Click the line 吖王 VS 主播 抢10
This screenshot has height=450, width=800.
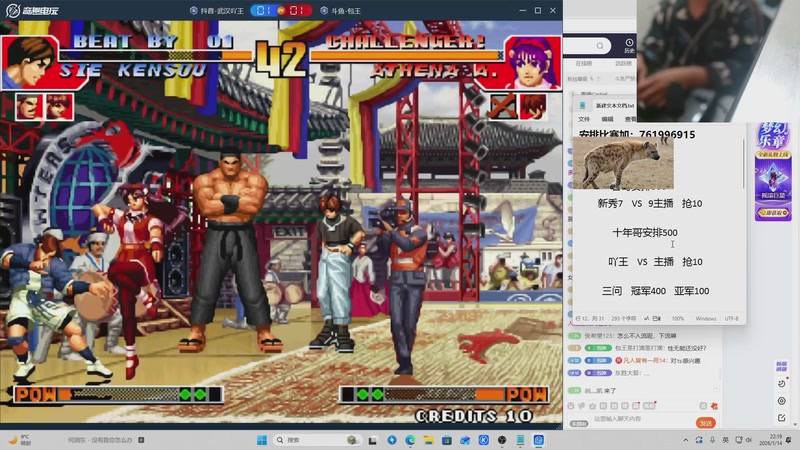click(x=655, y=262)
